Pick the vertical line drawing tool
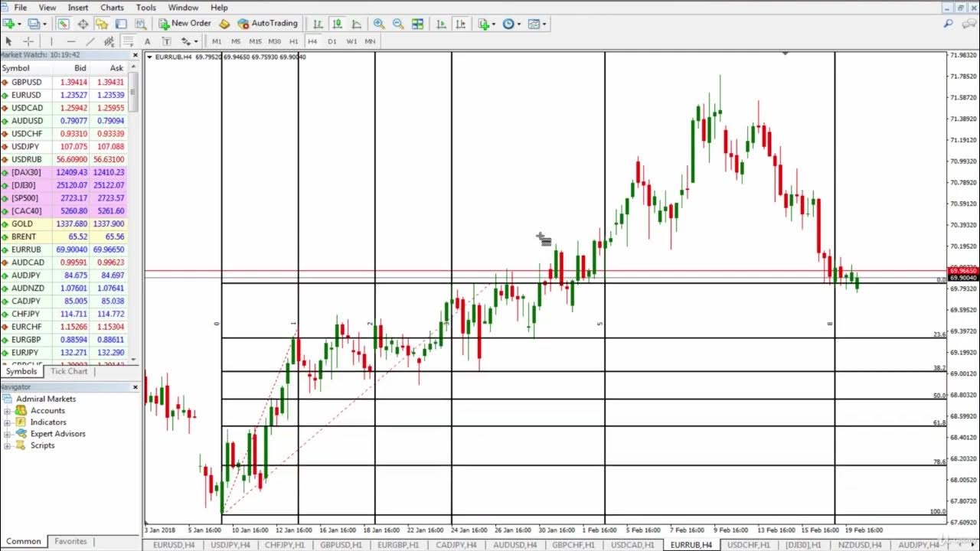 [51, 41]
